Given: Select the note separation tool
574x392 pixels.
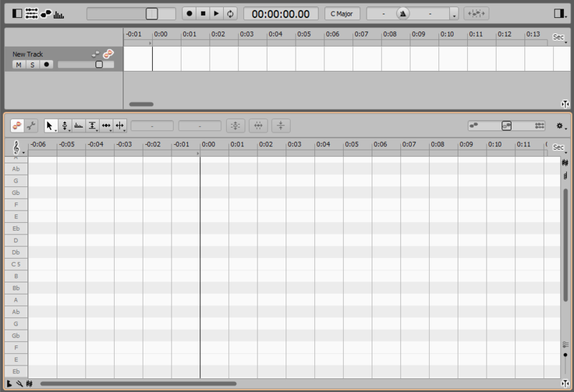Looking at the screenshot, I should coord(120,126).
